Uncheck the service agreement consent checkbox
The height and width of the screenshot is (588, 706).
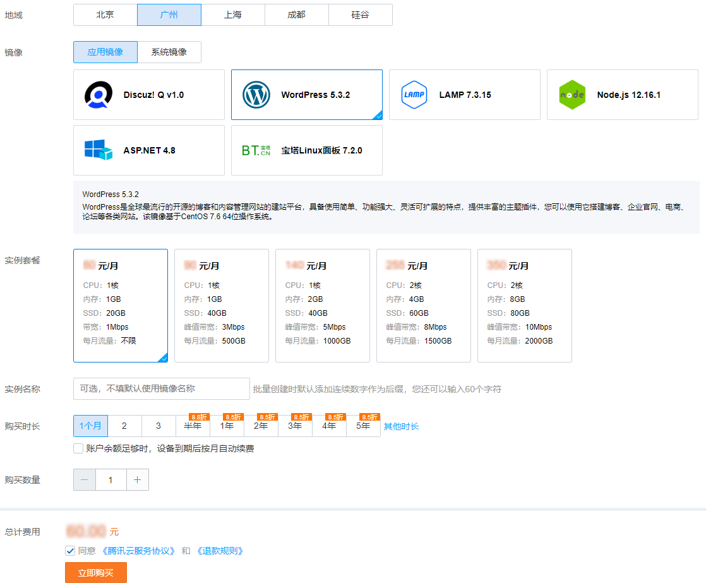tap(69, 550)
